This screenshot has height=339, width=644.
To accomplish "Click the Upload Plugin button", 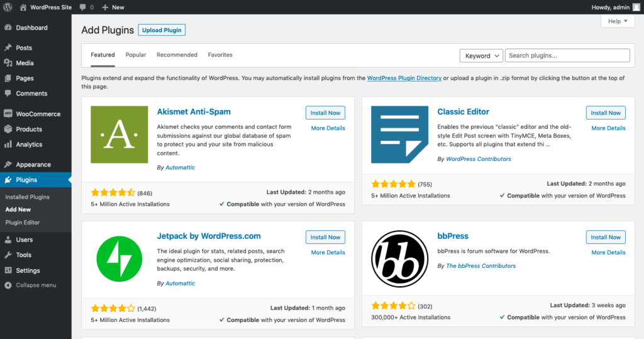I will coord(162,30).
